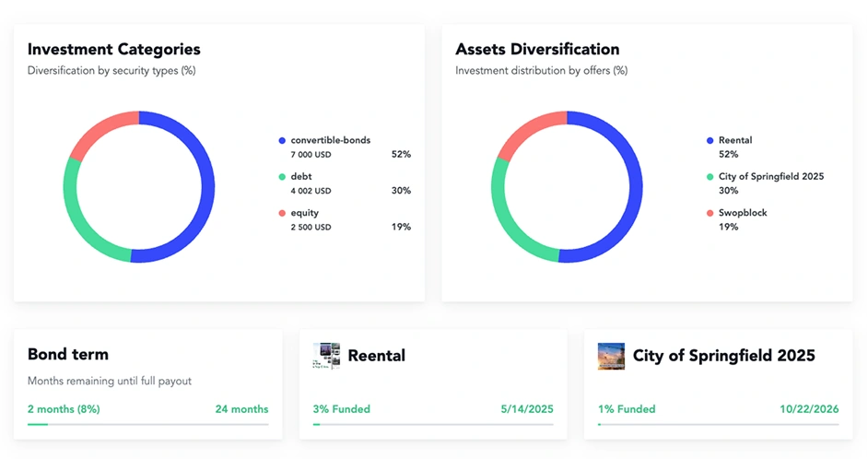
Task: Click the Reental project thumbnail image
Action: (326, 356)
